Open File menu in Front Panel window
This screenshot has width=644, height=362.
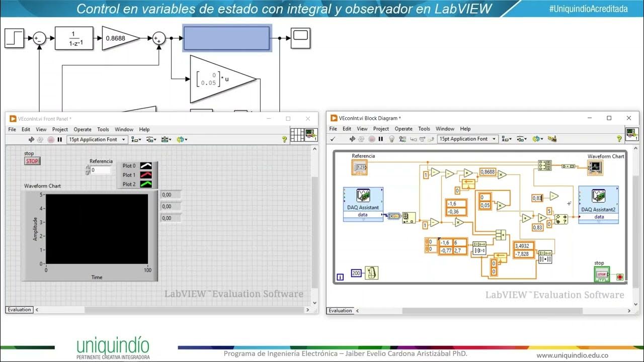pos(12,130)
